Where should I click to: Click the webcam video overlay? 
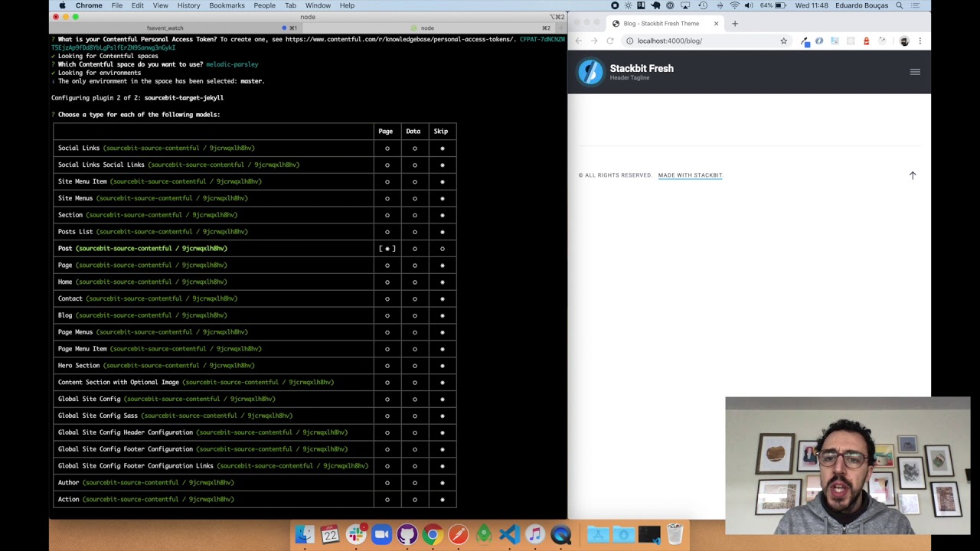[847, 465]
